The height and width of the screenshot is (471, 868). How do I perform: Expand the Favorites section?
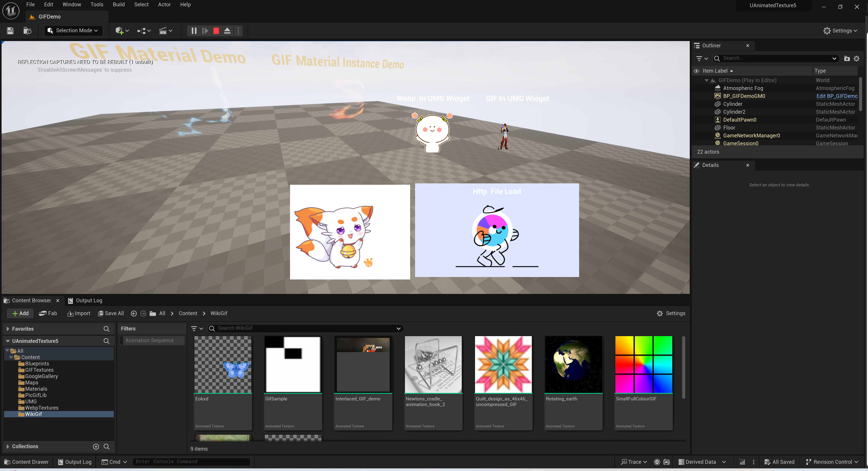(x=7, y=329)
